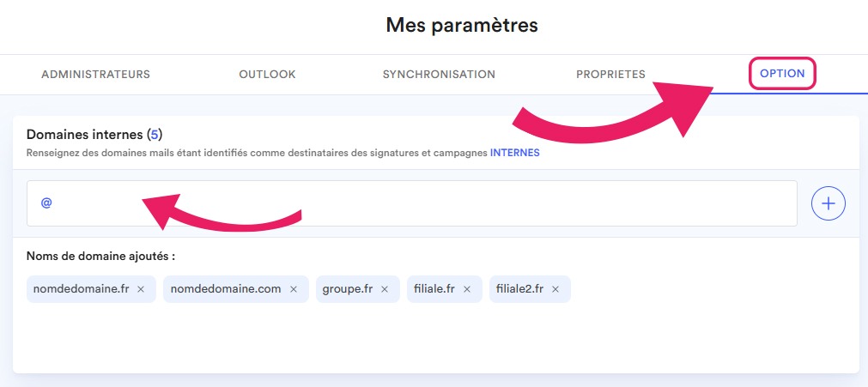
Task: Click the X on filiale.fr chip
Action: pos(467,289)
